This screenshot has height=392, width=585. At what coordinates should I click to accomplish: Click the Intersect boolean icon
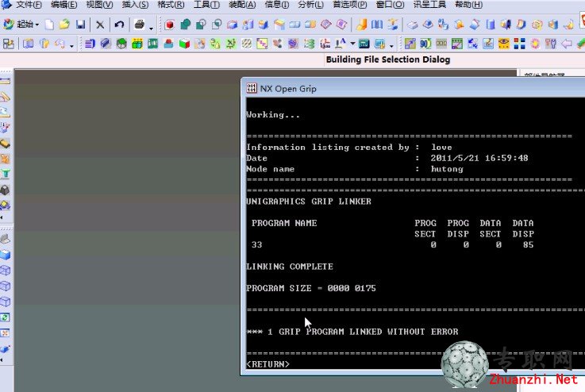[217, 25]
